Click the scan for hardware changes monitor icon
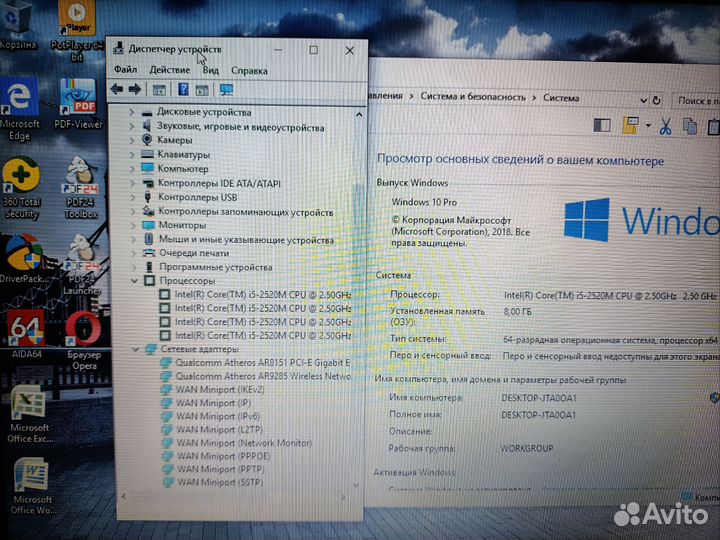 tap(226, 90)
